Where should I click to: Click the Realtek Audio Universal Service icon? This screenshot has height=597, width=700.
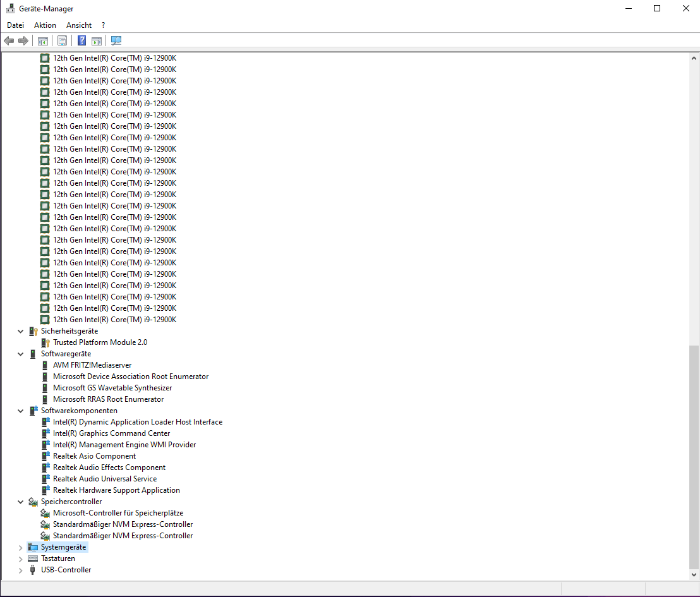pyautogui.click(x=45, y=479)
